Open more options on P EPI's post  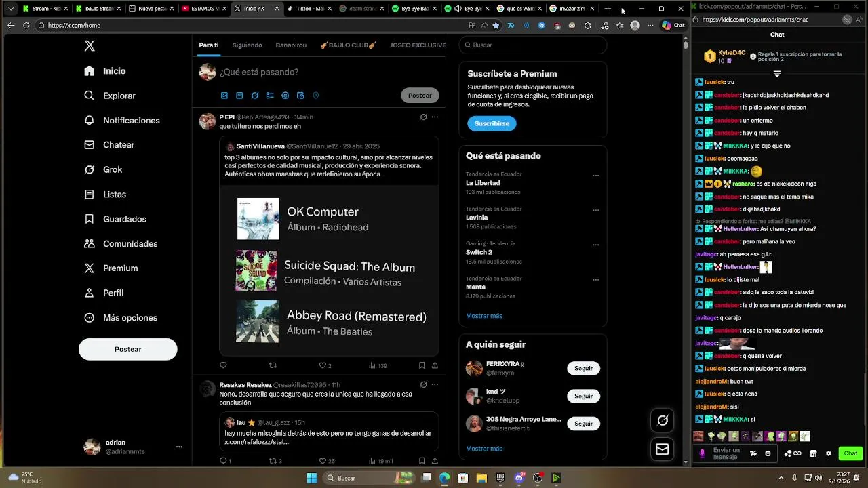435,117
